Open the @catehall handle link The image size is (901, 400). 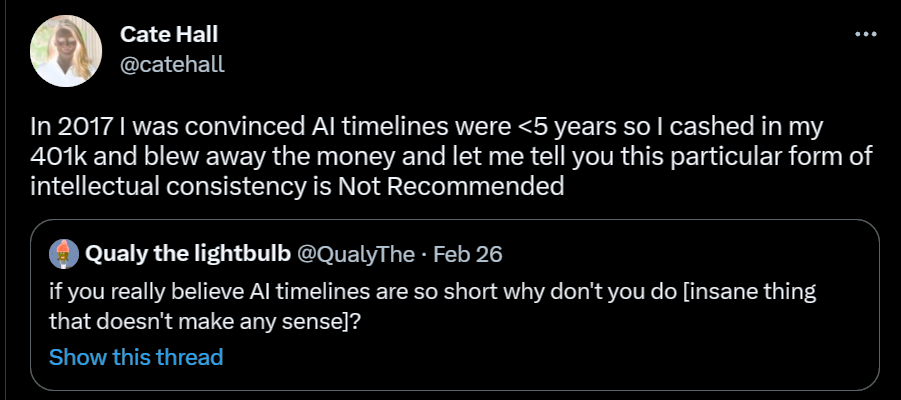tap(172, 64)
